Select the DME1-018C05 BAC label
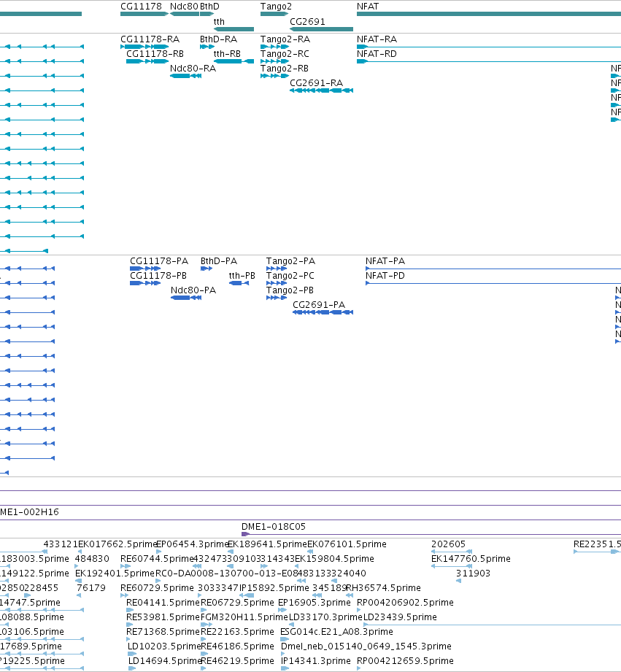 [x=274, y=527]
